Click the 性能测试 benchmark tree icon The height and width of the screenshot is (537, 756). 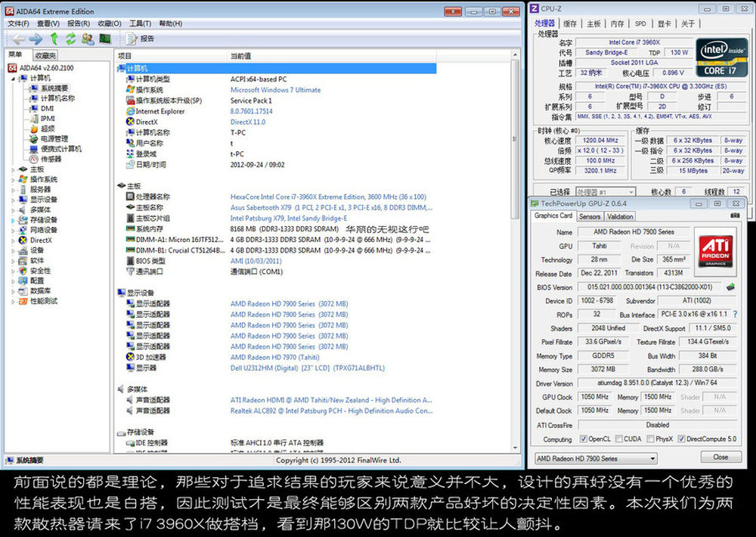tap(23, 301)
